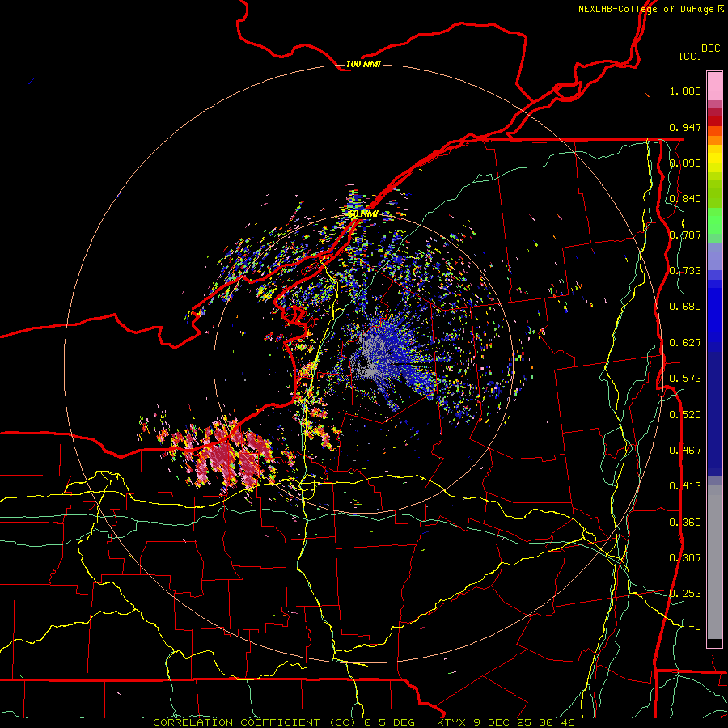This screenshot has height=728, width=728.
Task: Select the 0.840 scale value
Action: 685,199
